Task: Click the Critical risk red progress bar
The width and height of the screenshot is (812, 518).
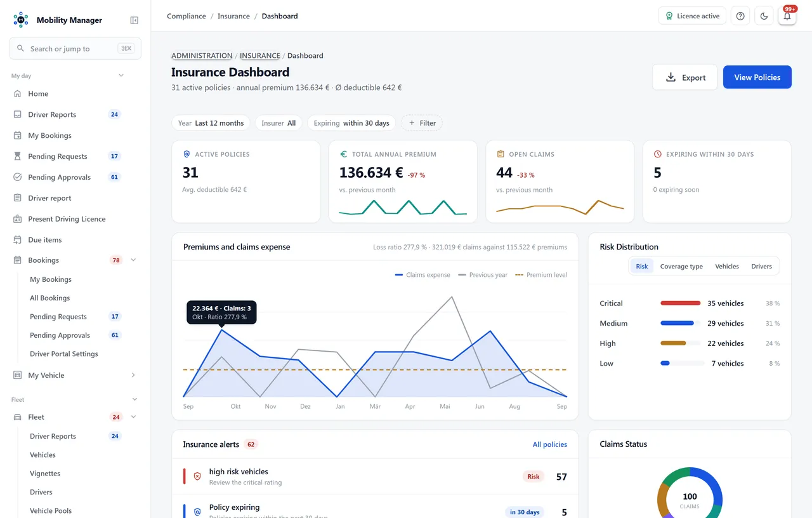Action: [681, 303]
